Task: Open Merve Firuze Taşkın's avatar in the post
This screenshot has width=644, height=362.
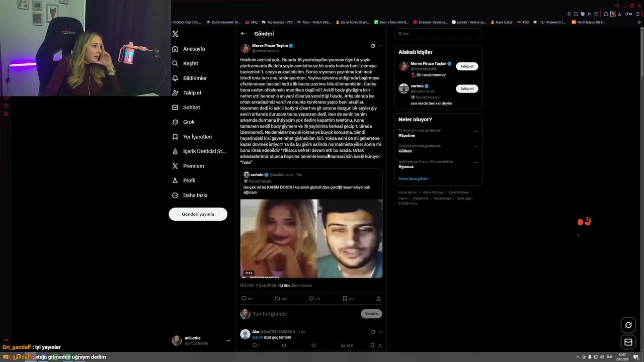Action: point(245,48)
